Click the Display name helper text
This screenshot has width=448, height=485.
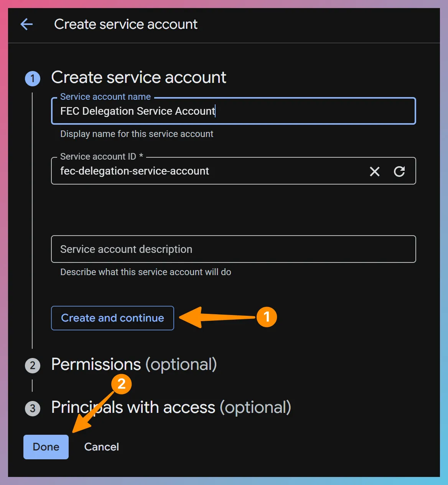click(x=137, y=134)
